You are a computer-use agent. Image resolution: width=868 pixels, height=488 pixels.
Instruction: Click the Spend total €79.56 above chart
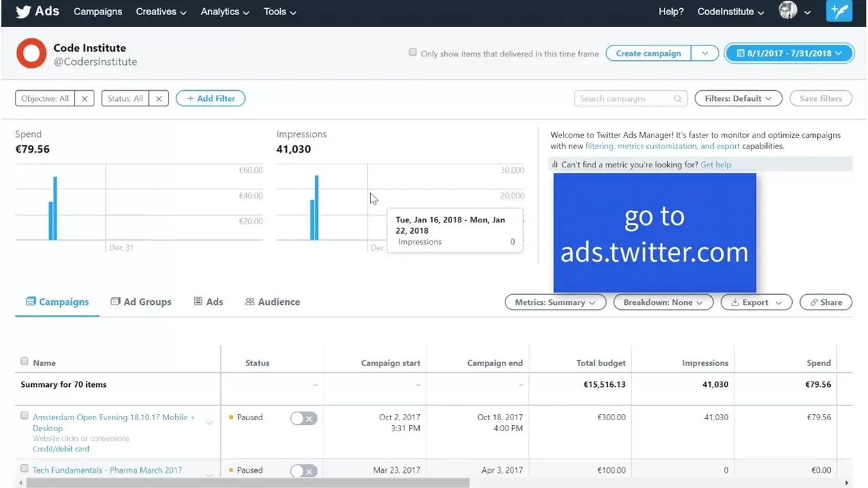(x=33, y=149)
